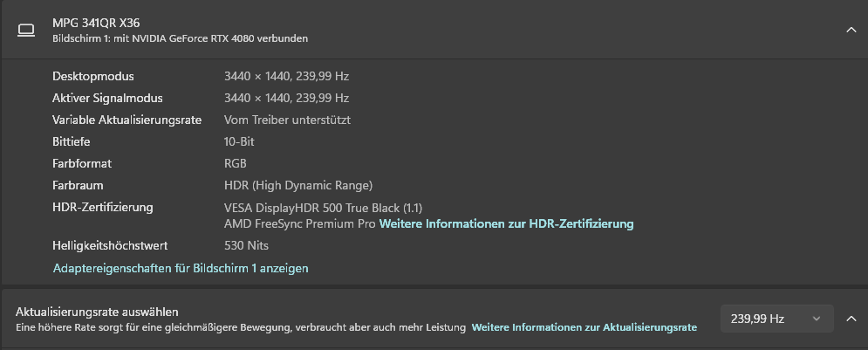The height and width of the screenshot is (350, 868).
Task: Click the Aktiver Signalmodus label
Action: (x=107, y=98)
